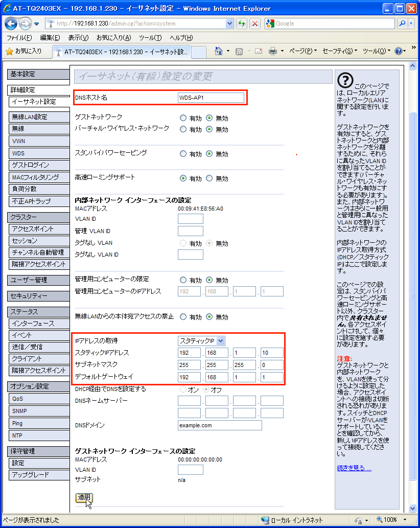420x528 pixels.
Task: Click the DNSドメイン input field
Action: pos(219,425)
